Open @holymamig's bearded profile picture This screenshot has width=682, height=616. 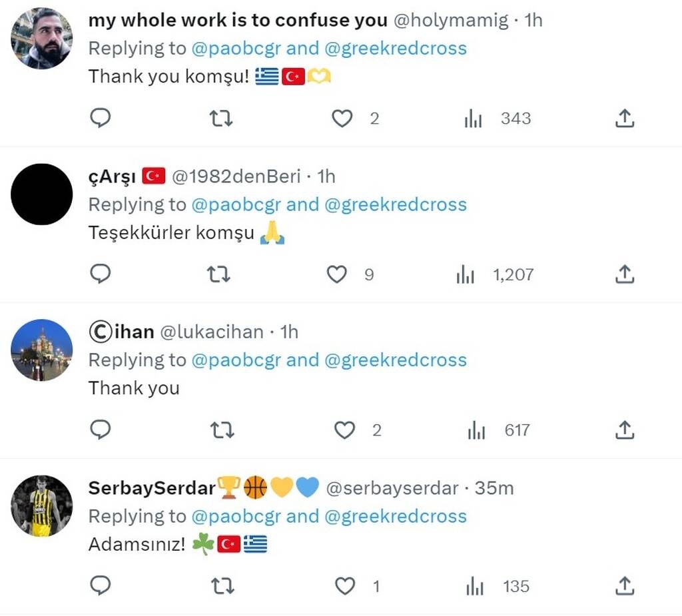tap(41, 39)
